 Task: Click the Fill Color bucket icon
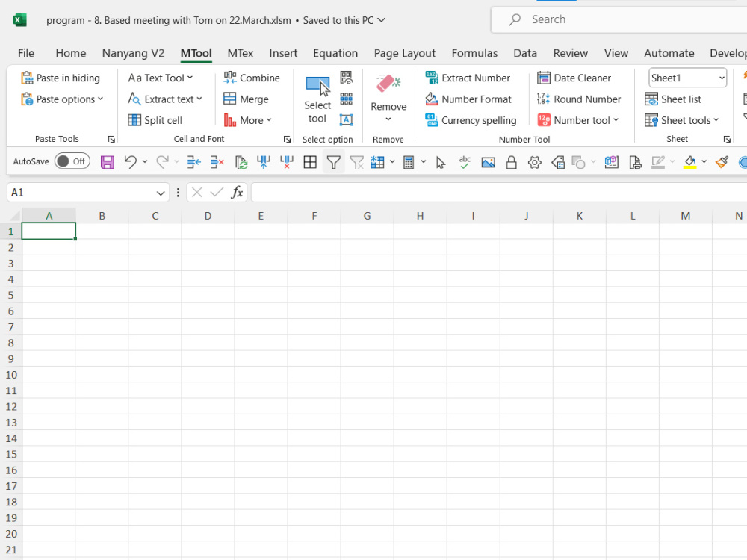[x=689, y=162]
